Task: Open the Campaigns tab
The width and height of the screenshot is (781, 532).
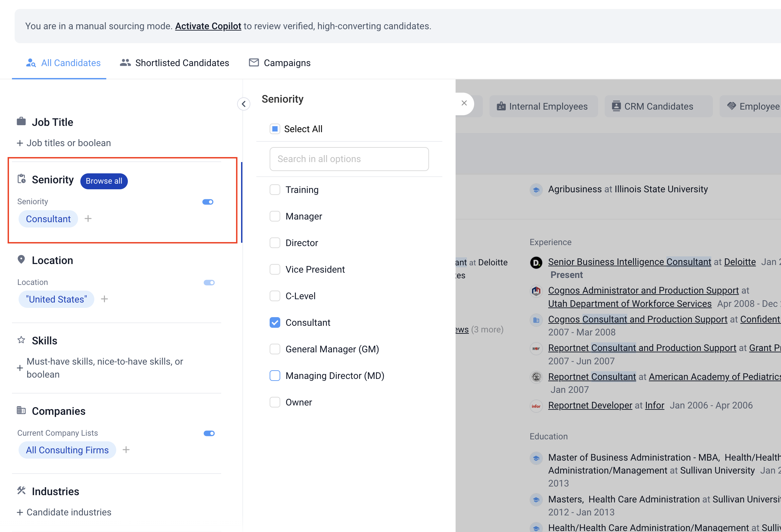Action: (x=280, y=63)
